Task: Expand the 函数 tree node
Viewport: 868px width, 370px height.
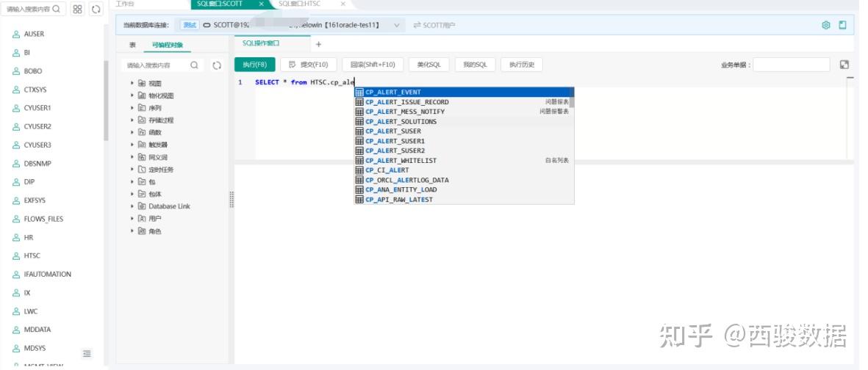Action: [132, 132]
